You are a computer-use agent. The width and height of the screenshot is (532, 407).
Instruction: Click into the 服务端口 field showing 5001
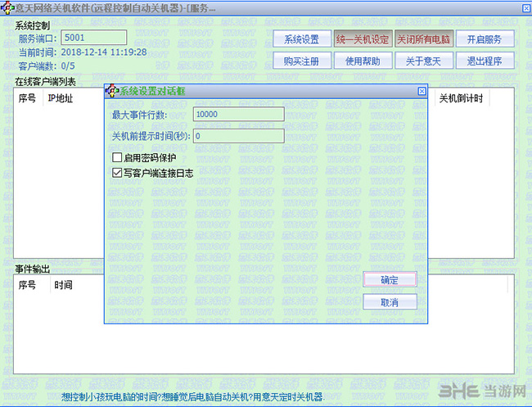click(x=93, y=38)
